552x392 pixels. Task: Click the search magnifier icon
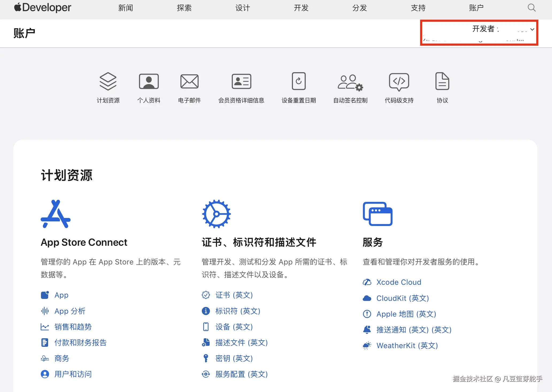(x=531, y=8)
